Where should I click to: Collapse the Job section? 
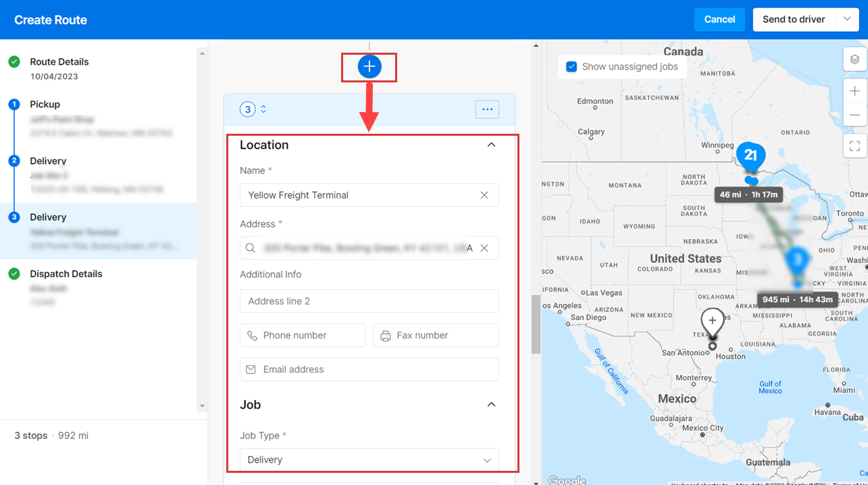tap(491, 404)
